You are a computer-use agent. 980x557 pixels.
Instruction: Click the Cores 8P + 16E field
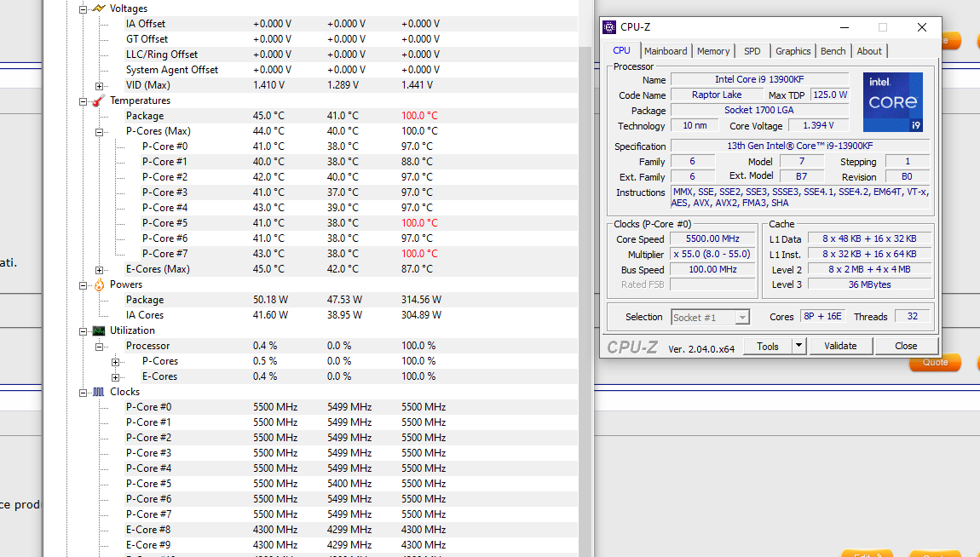(822, 317)
